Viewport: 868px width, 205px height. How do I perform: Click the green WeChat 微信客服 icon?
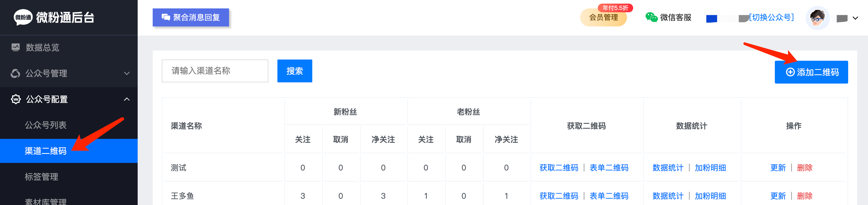pyautogui.click(x=651, y=17)
